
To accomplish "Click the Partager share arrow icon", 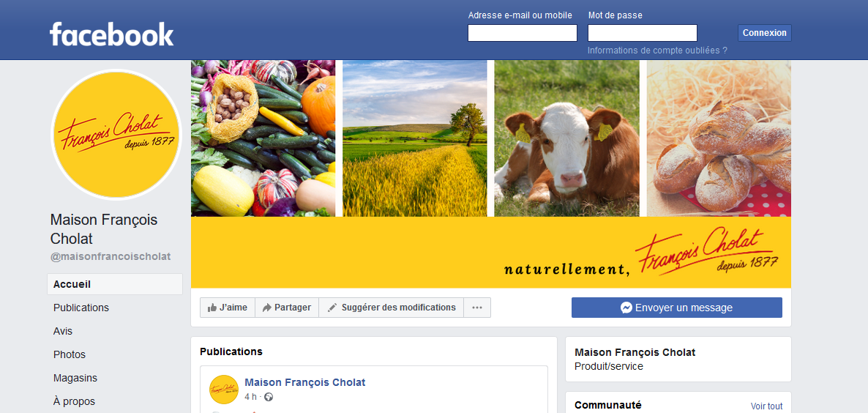I will [x=267, y=308].
